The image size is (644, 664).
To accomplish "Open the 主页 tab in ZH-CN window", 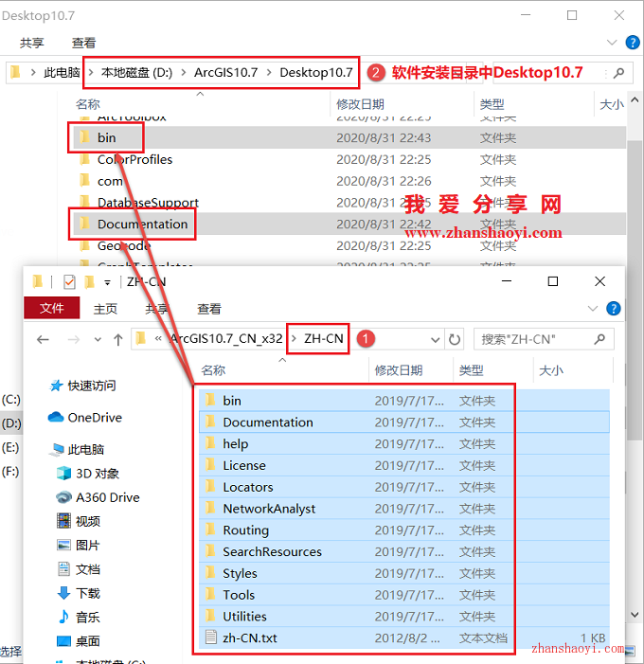I will (x=105, y=308).
